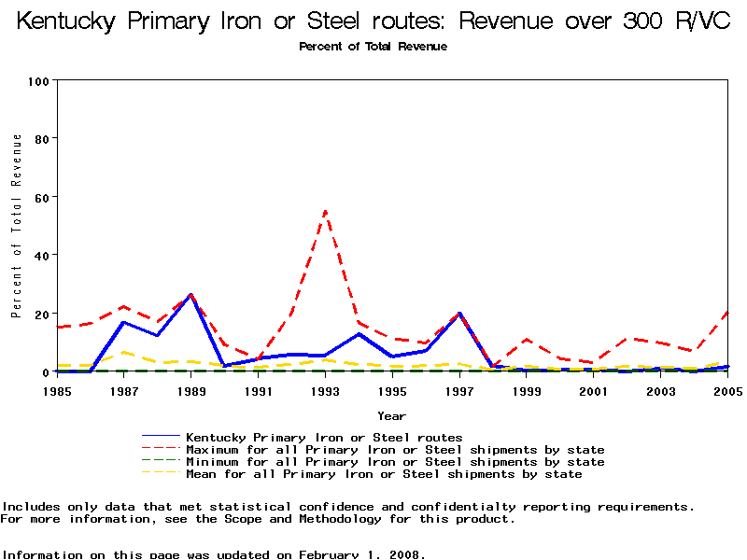Select the 'Kentucky Primary Iron or Steel routes' legend label
The height and width of the screenshot is (560, 747).
(324, 437)
